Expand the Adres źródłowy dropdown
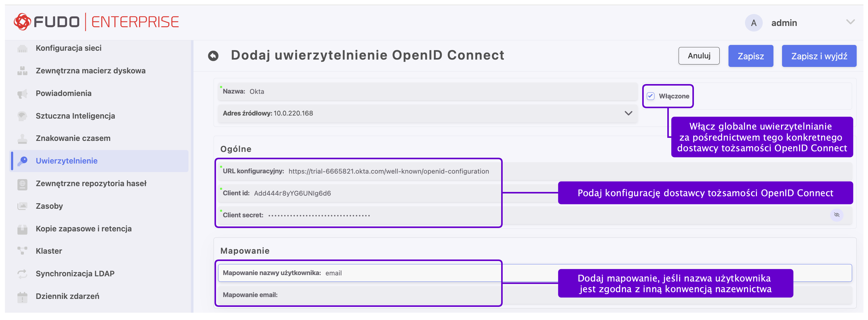Image resolution: width=868 pixels, height=320 pixels. tap(628, 113)
